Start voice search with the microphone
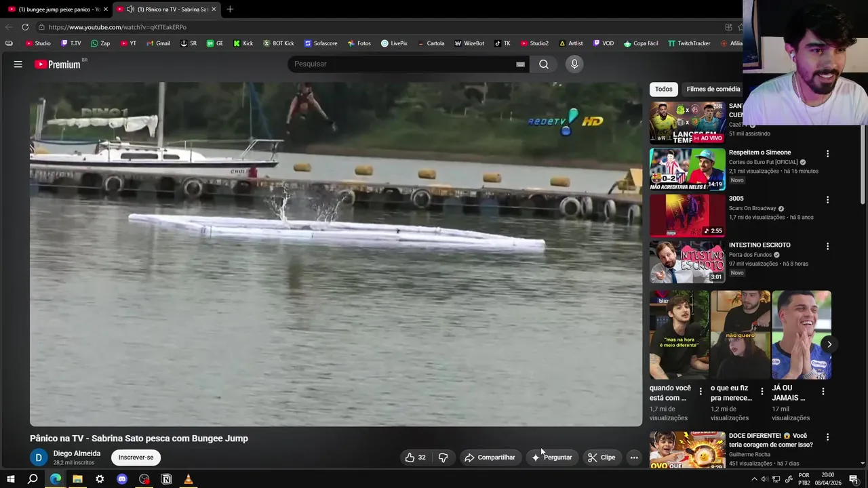This screenshot has width=868, height=488. click(574, 64)
